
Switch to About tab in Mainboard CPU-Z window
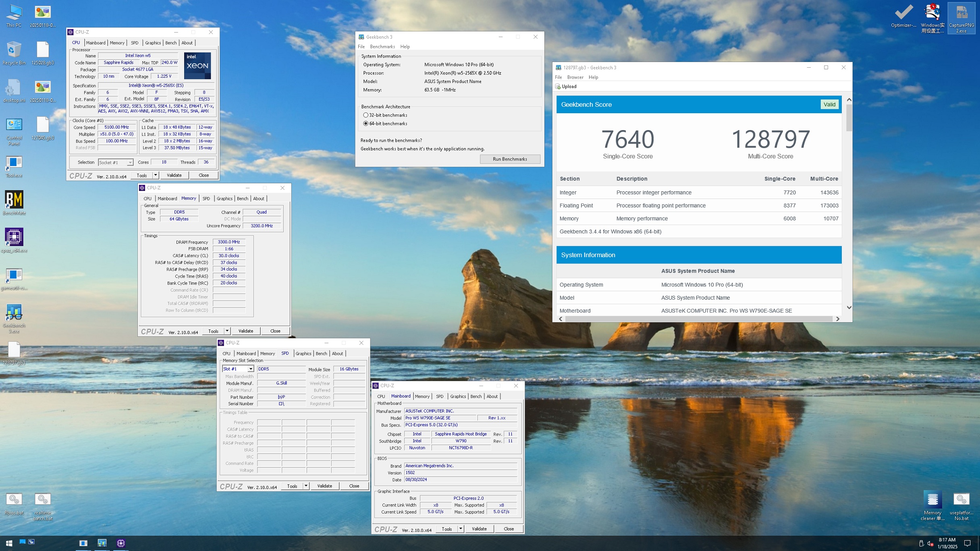pos(492,396)
